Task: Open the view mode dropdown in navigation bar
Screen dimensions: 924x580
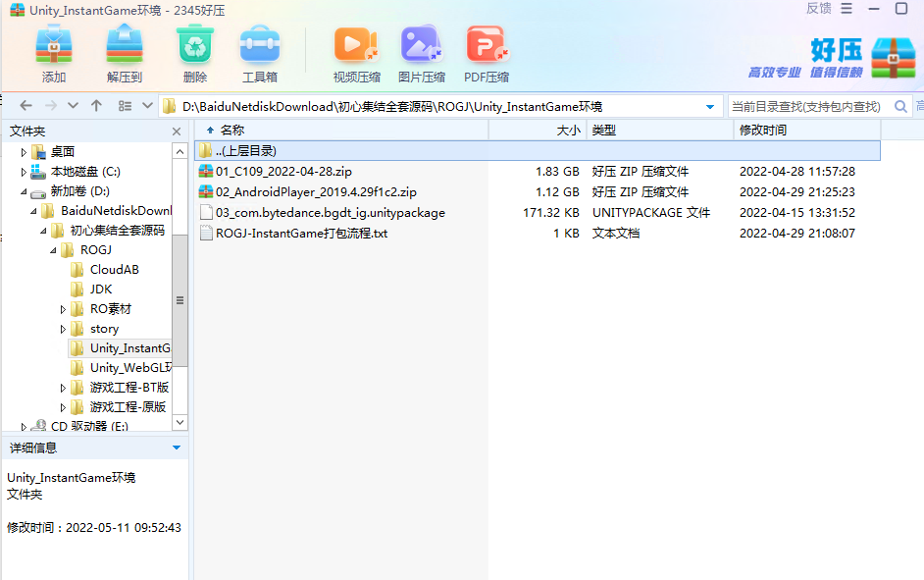Action: click(147, 106)
